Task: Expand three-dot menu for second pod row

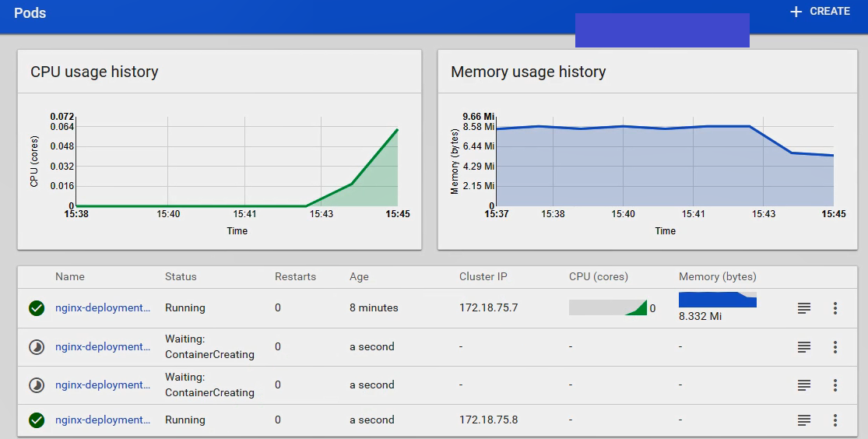Action: tap(835, 347)
